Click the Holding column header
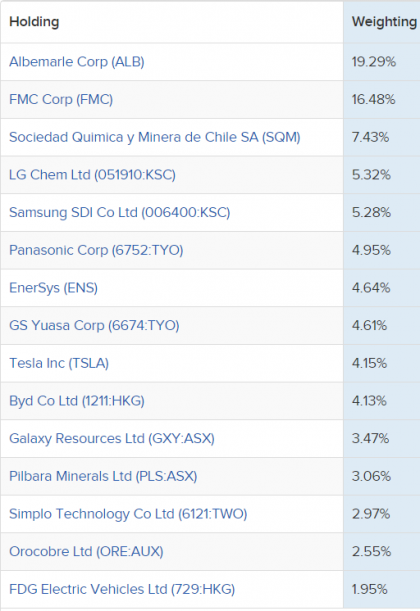 pos(34,21)
